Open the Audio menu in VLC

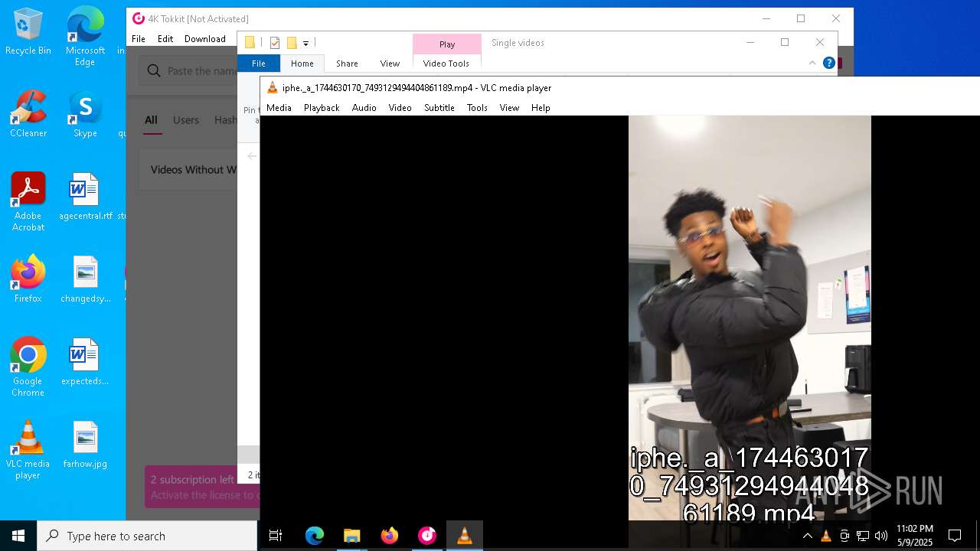pos(364,108)
